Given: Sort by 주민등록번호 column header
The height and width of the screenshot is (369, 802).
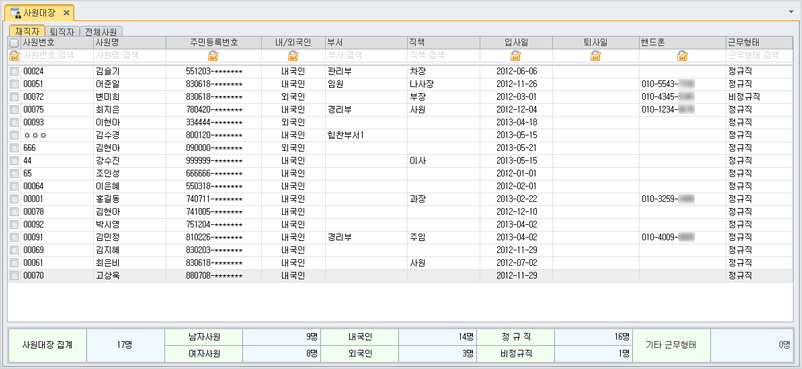Looking at the screenshot, I should click(x=213, y=43).
